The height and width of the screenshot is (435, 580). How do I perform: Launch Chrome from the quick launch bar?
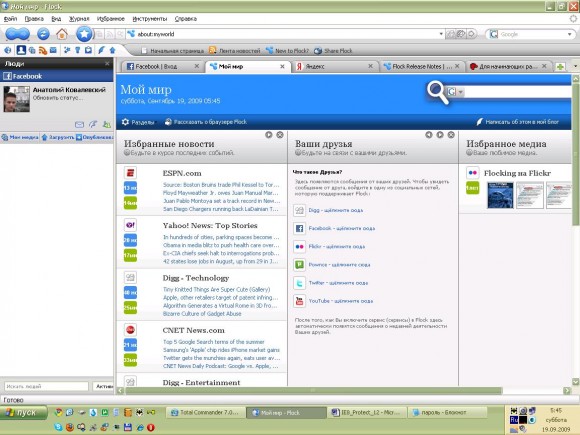tap(58, 412)
